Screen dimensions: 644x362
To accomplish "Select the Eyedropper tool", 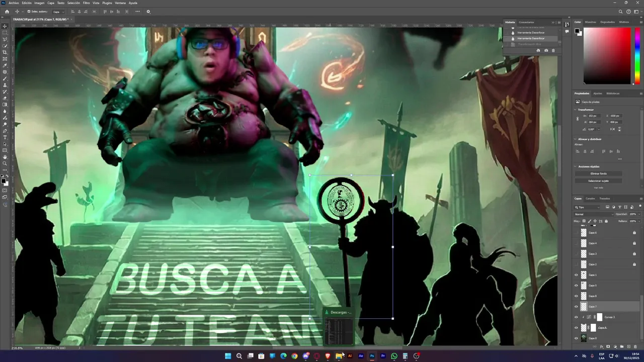I will click(x=5, y=65).
